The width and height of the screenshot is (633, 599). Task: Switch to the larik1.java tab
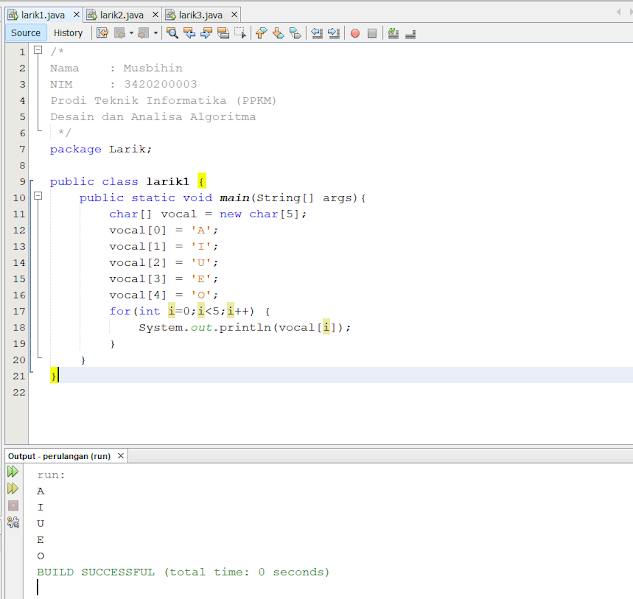pos(43,15)
